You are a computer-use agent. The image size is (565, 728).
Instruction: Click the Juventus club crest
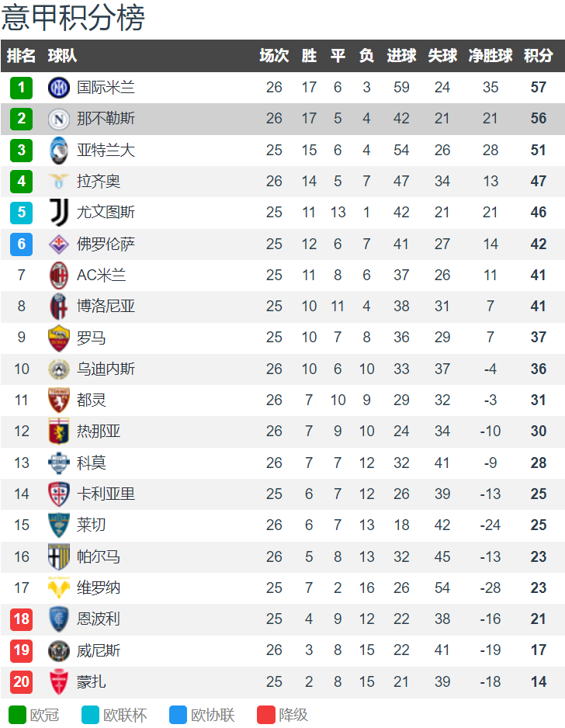pyautogui.click(x=59, y=212)
